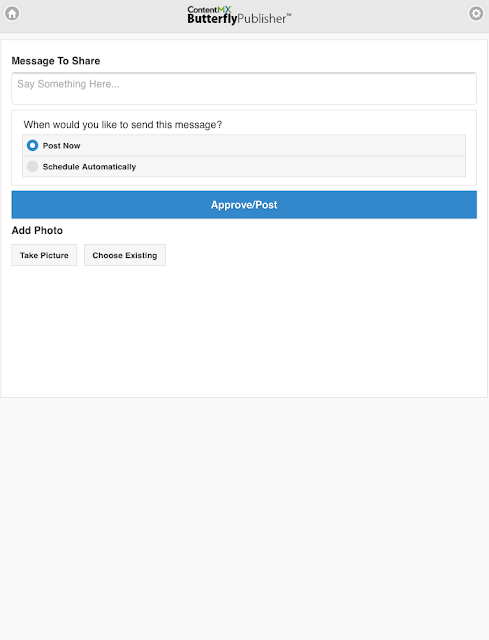
Task: Click the ContentMX brand text in header
Action: 209,9
